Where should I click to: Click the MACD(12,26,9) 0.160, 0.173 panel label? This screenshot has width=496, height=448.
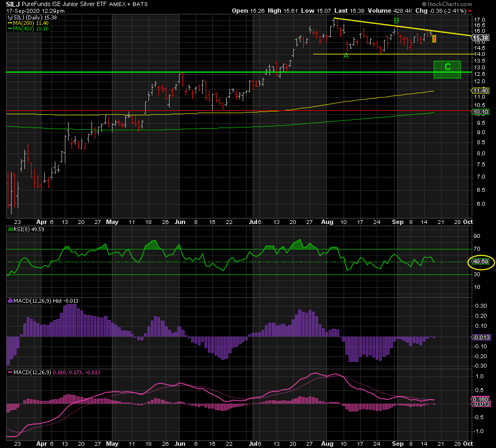57,373
